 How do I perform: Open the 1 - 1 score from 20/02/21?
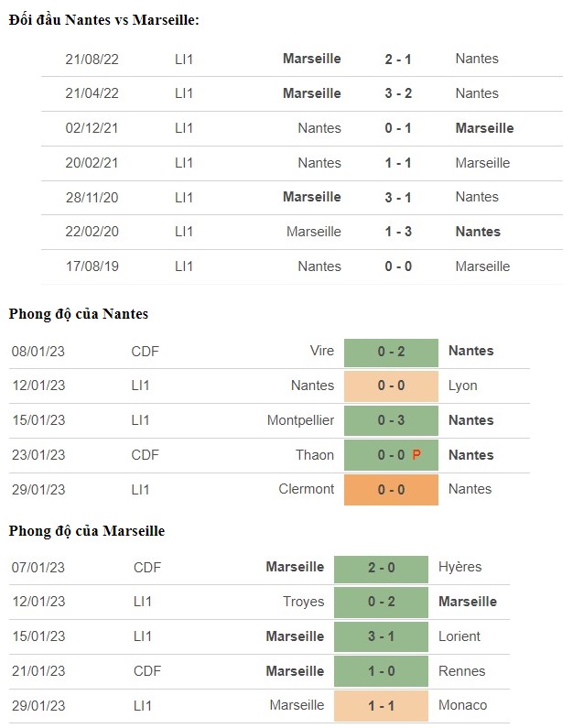point(398,163)
